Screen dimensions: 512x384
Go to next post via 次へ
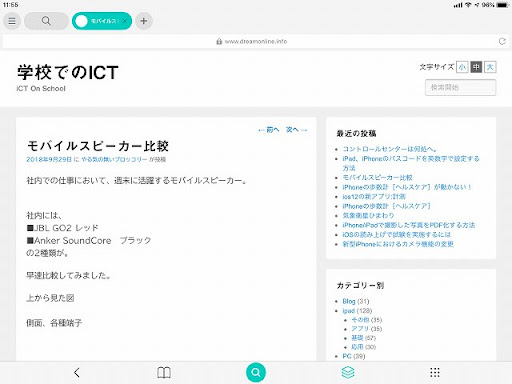[296, 130]
